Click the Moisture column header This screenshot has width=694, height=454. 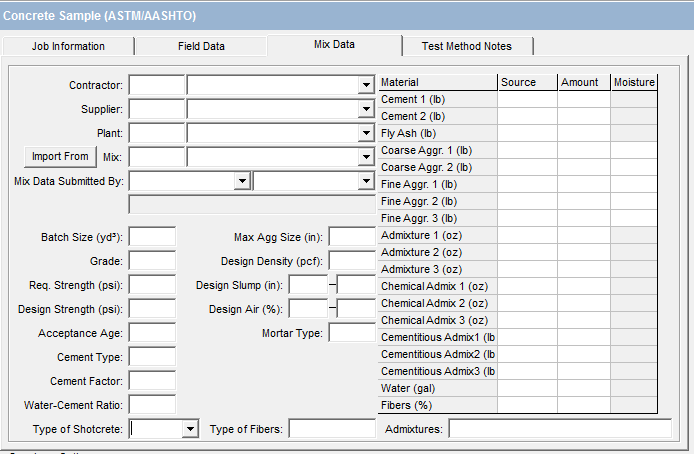click(x=634, y=82)
